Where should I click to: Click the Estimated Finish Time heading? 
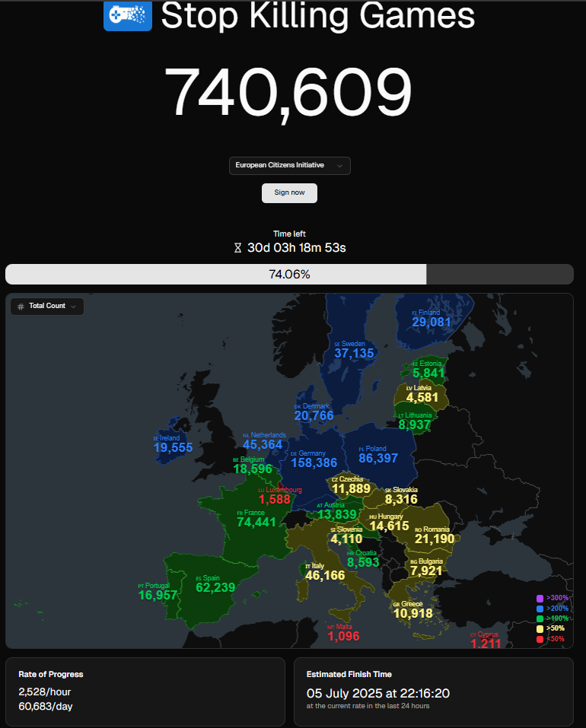(x=349, y=675)
